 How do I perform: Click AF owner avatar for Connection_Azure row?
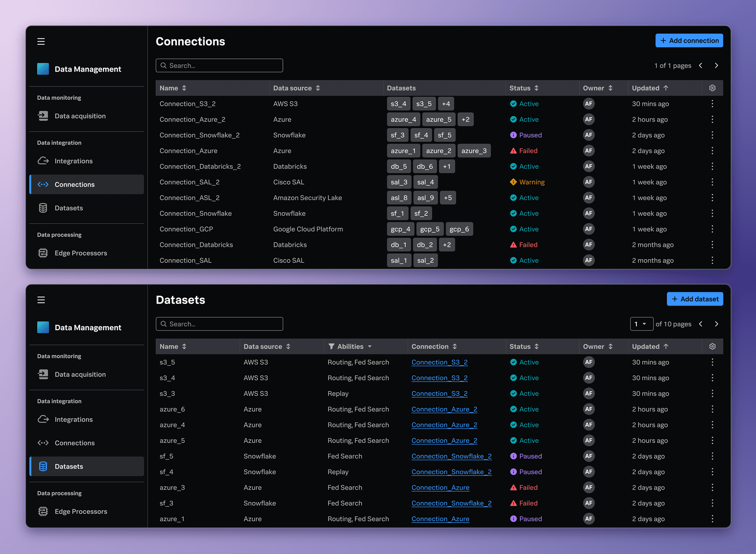589,151
